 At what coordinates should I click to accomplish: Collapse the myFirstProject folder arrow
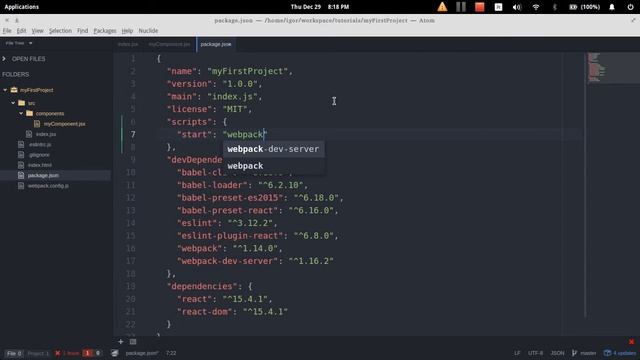pos(5,90)
